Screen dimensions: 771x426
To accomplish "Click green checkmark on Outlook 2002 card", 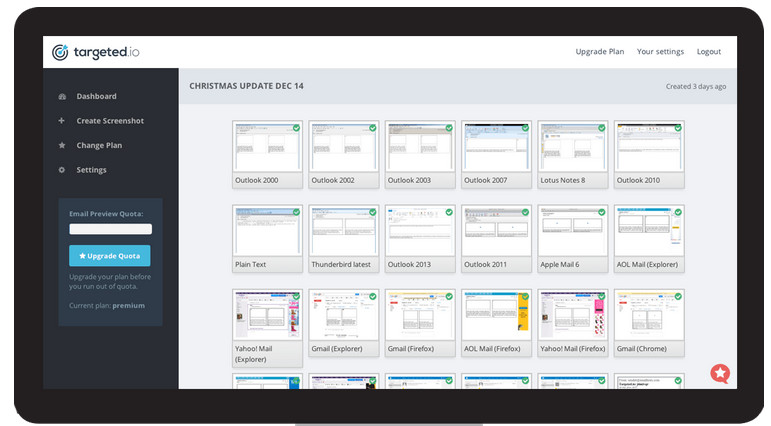I will pos(373,128).
